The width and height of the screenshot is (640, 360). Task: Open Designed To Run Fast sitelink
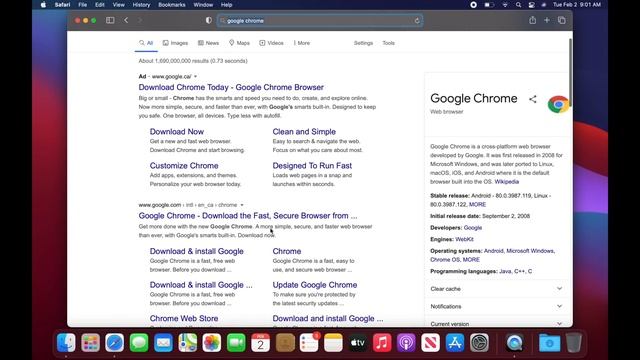coord(312,166)
